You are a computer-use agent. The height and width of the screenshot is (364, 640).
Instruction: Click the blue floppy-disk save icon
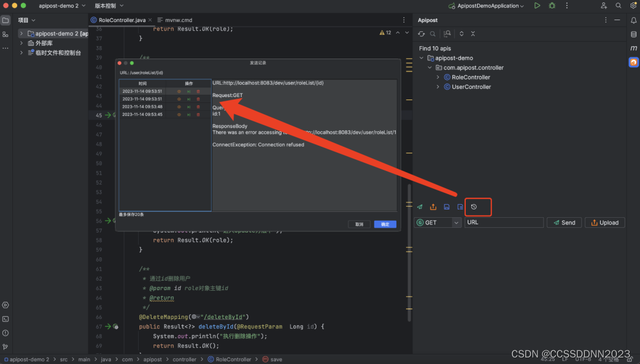pyautogui.click(x=447, y=207)
